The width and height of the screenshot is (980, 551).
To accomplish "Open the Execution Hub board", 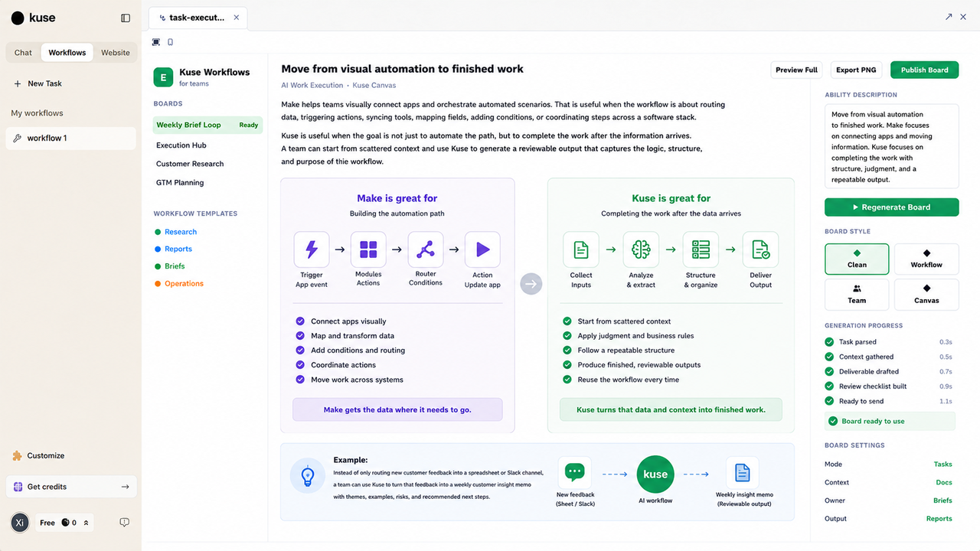I will click(181, 145).
